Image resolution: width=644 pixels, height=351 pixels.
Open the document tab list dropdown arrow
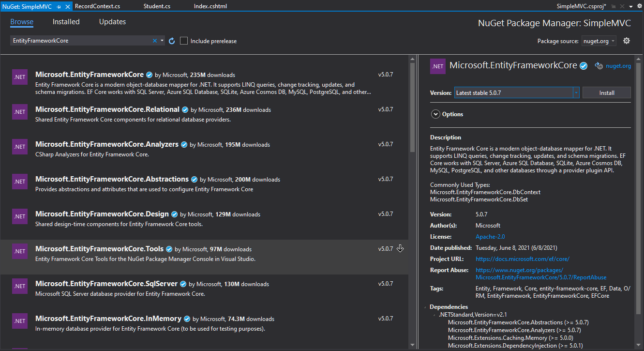tap(631, 6)
